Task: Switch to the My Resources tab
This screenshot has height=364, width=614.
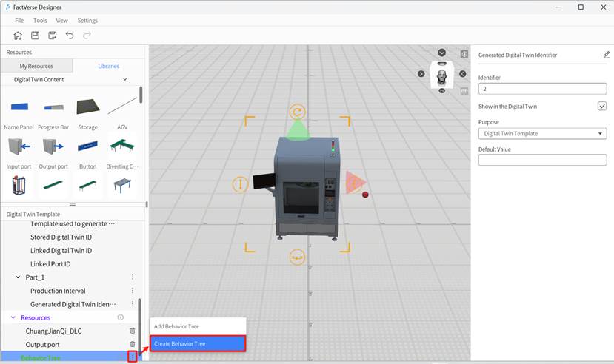Action: click(37, 67)
